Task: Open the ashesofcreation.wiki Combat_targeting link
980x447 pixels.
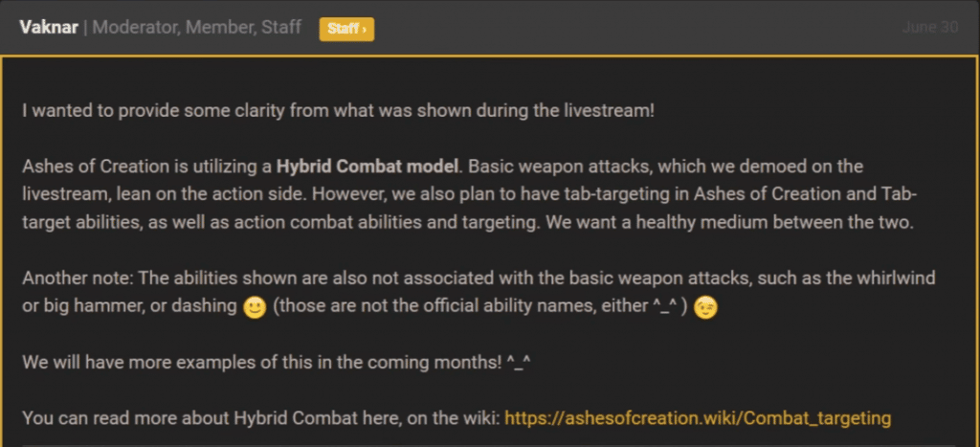Action: 698,417
